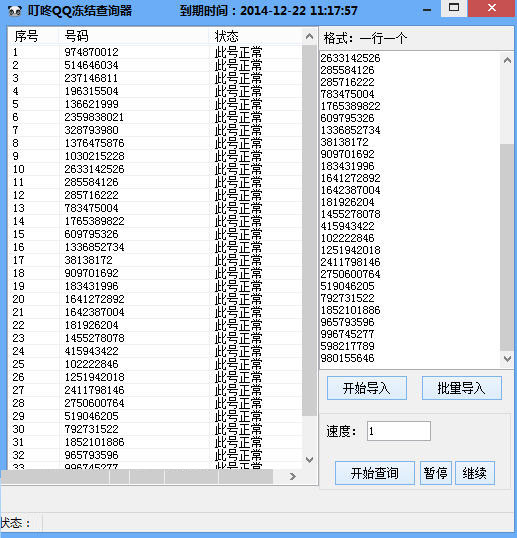Select row 9 number 1030215228
The width and height of the screenshot is (517, 538).
(94, 156)
